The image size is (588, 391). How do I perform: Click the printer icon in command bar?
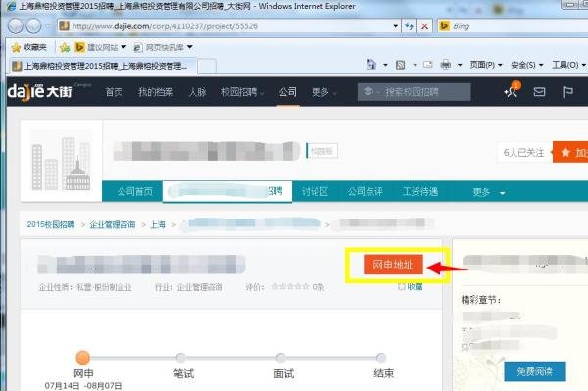point(446,65)
